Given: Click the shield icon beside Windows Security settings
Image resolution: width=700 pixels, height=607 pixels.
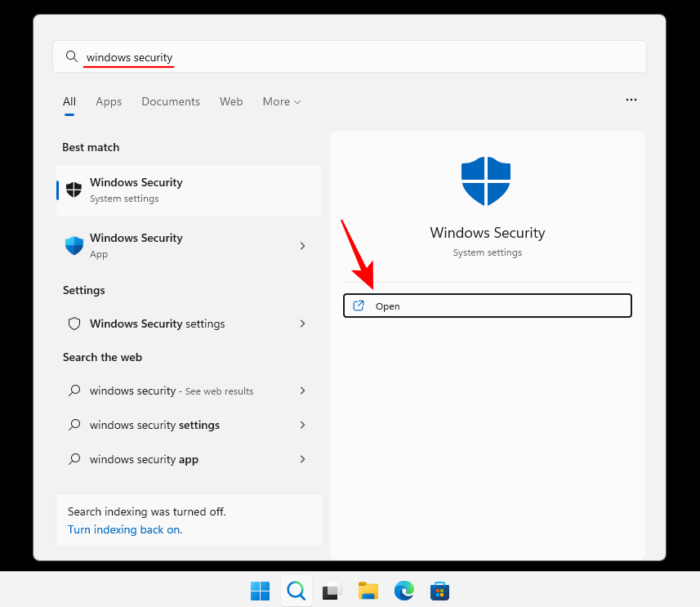Looking at the screenshot, I should click(74, 324).
